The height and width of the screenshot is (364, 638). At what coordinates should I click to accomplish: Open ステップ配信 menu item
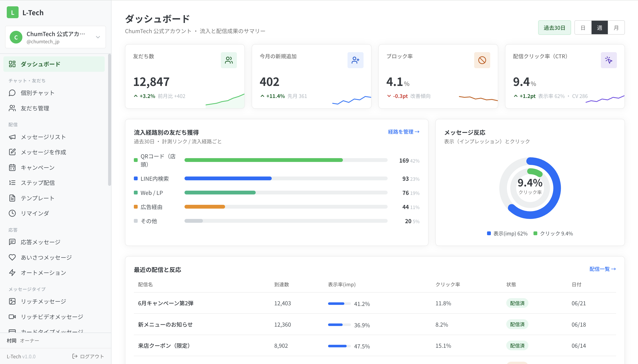pyautogui.click(x=54, y=182)
